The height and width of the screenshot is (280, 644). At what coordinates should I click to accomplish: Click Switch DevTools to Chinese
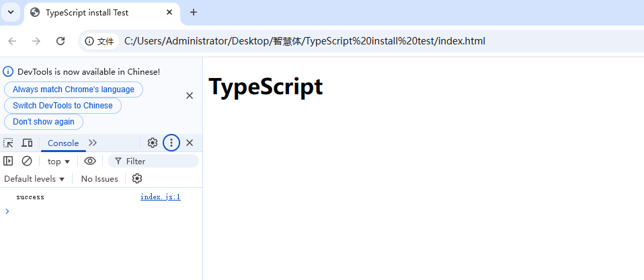[63, 106]
